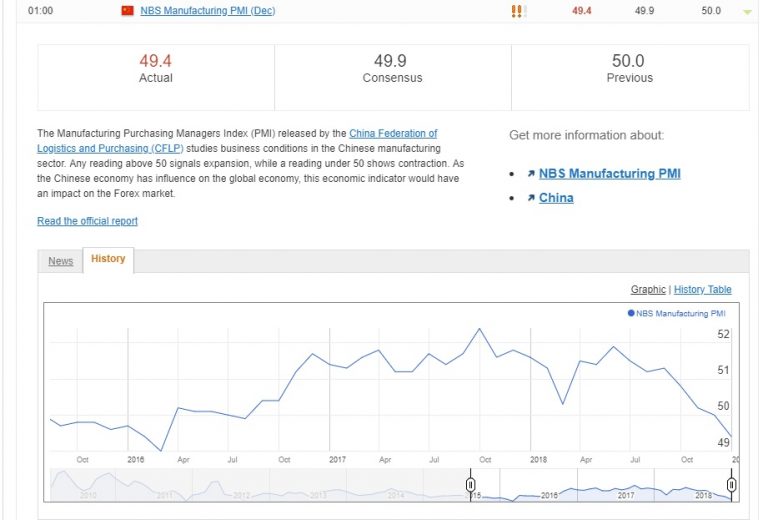
Task: Collapse event row with green arrow
Action: [x=746, y=12]
